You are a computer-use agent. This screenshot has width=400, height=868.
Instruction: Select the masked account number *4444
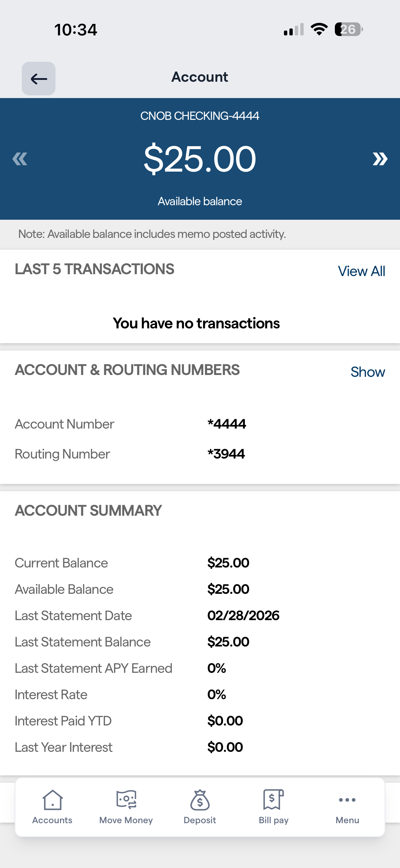[x=227, y=424]
